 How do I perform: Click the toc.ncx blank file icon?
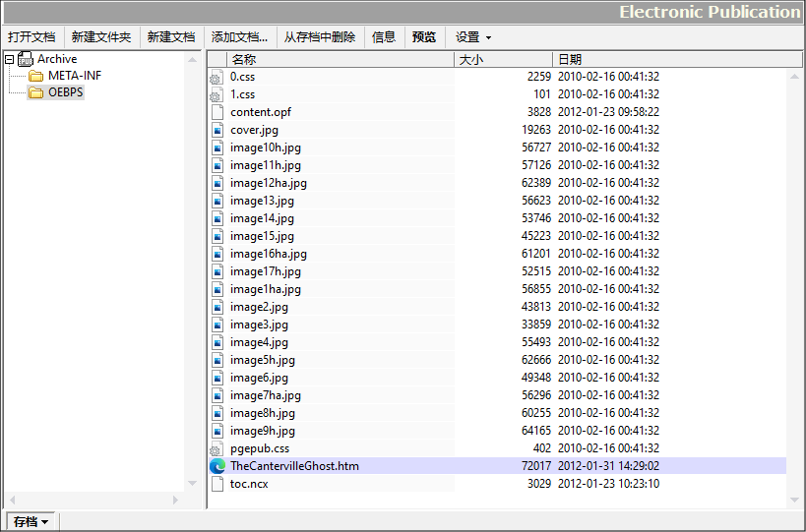pyautogui.click(x=217, y=484)
